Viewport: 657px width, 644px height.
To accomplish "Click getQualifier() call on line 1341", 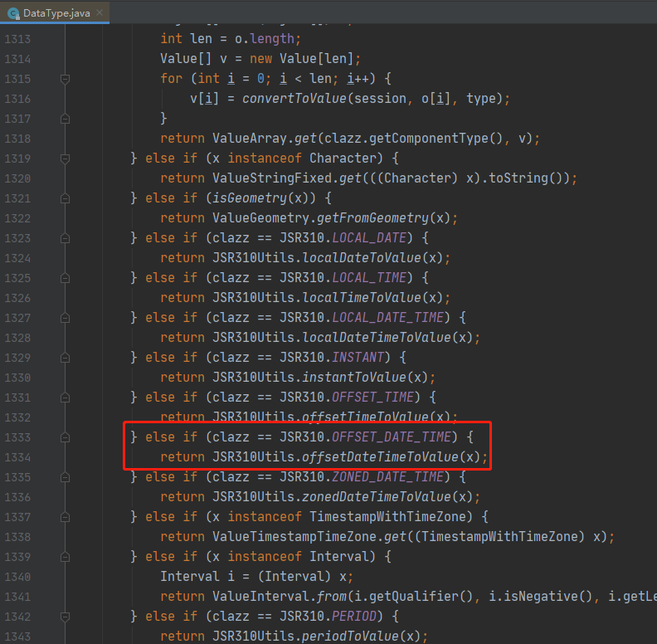I will [421, 596].
